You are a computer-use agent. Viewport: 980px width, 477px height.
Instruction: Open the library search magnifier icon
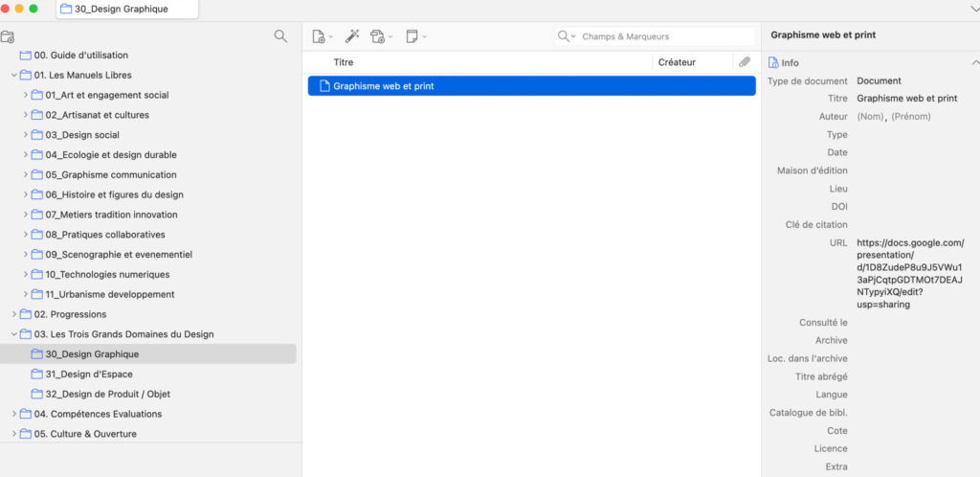280,36
